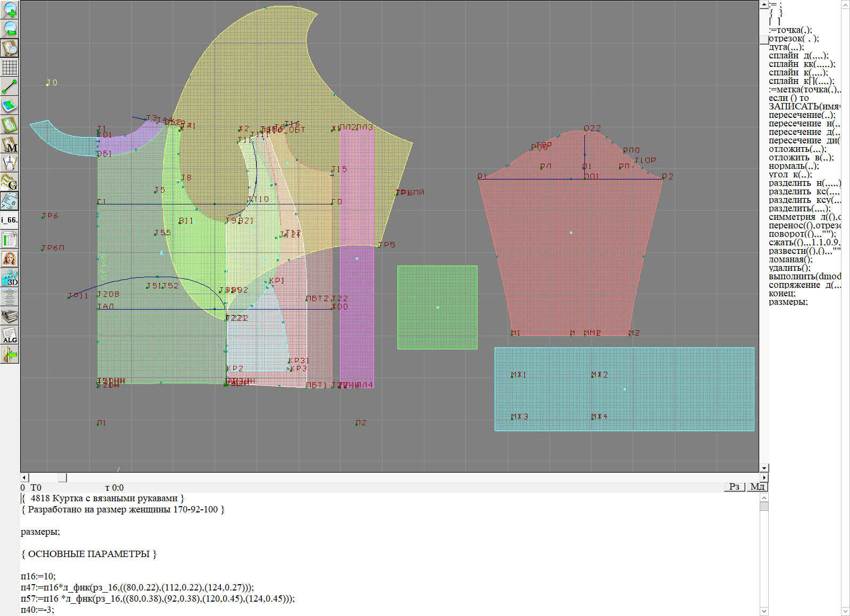Click the Мд button
850x616 pixels.
pyautogui.click(x=757, y=486)
